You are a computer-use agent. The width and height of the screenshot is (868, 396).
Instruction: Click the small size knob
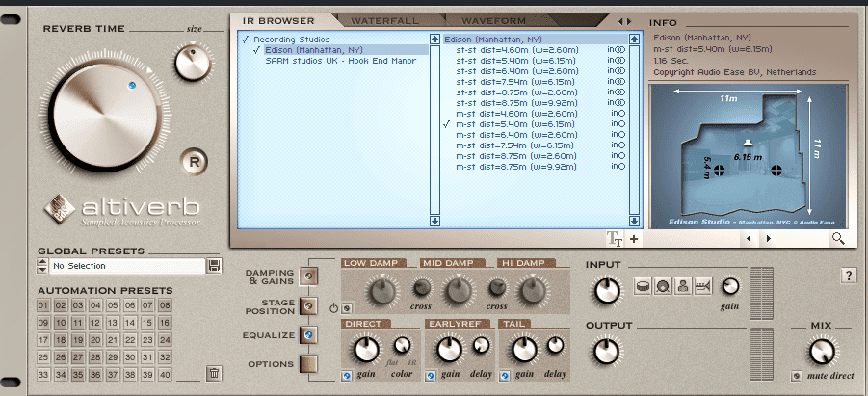click(193, 64)
